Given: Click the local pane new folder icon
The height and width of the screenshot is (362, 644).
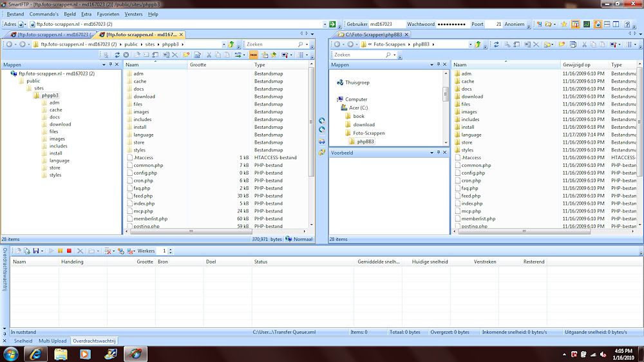Looking at the screenshot, I should click(x=562, y=44).
